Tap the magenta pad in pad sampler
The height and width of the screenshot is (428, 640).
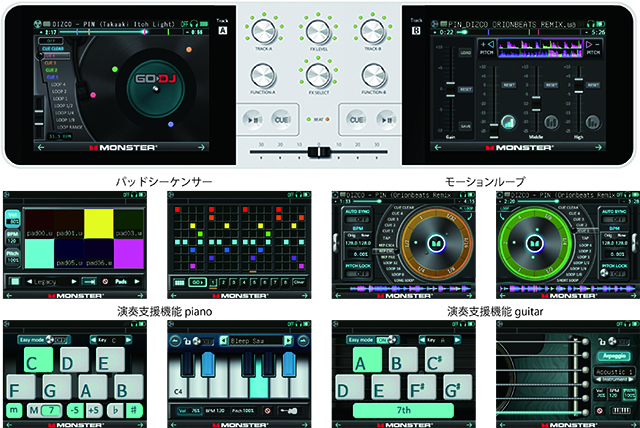[129, 253]
